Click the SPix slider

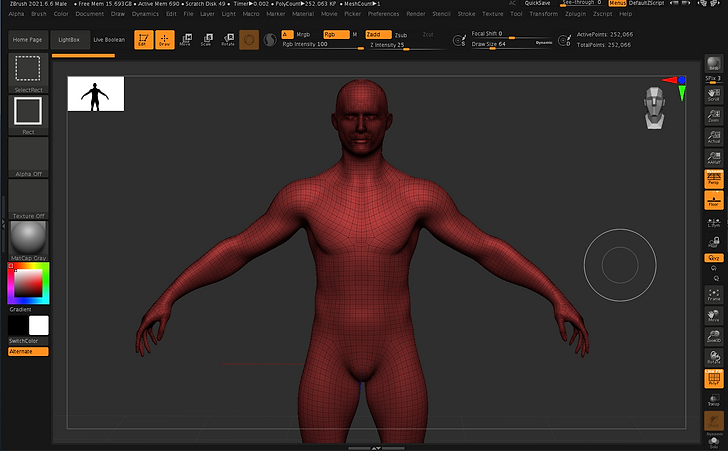click(714, 79)
